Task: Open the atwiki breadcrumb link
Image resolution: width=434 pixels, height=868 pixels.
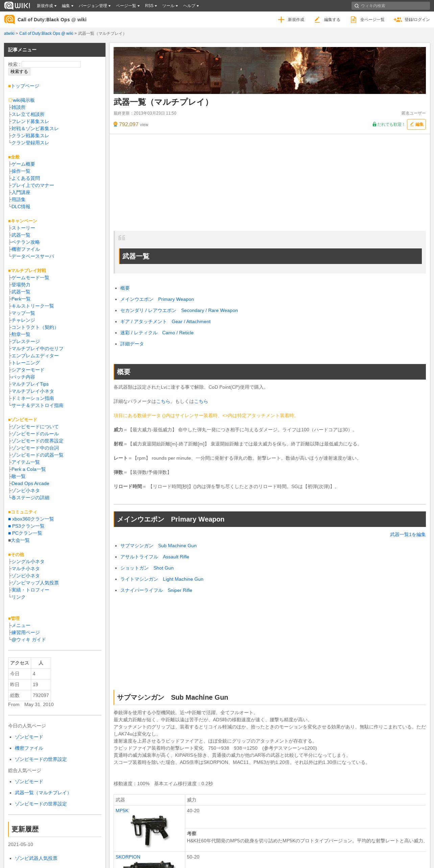Action: point(9,33)
